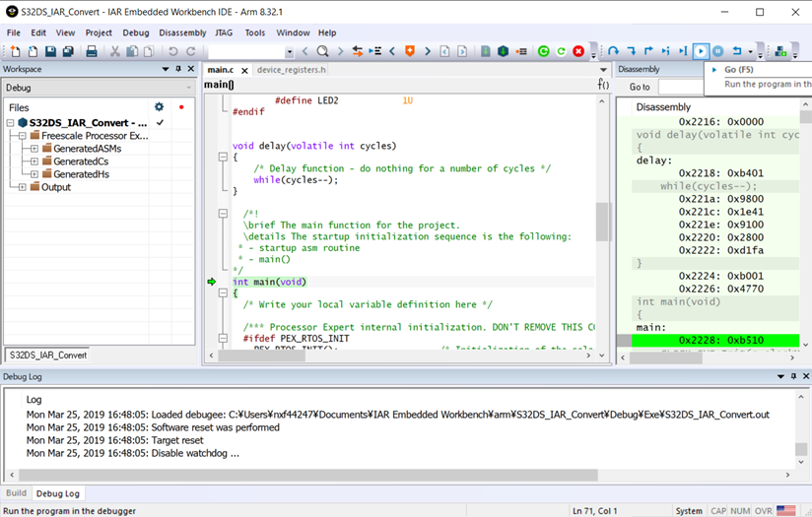Screen dimensions: 812x517
Task: Open the File menu
Action: point(14,32)
